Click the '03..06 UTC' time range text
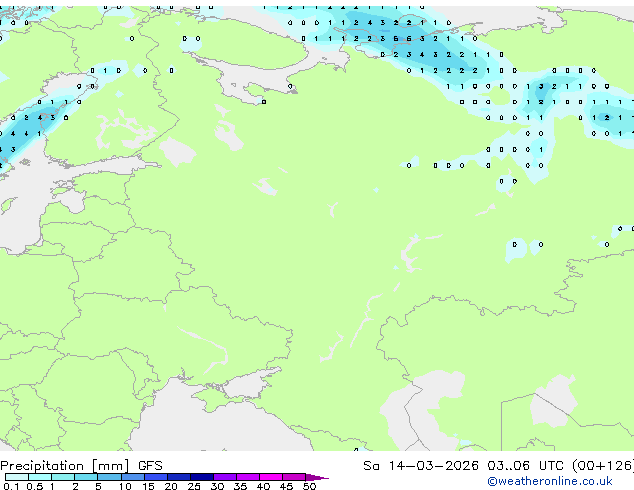The image size is (634, 490). [524, 466]
